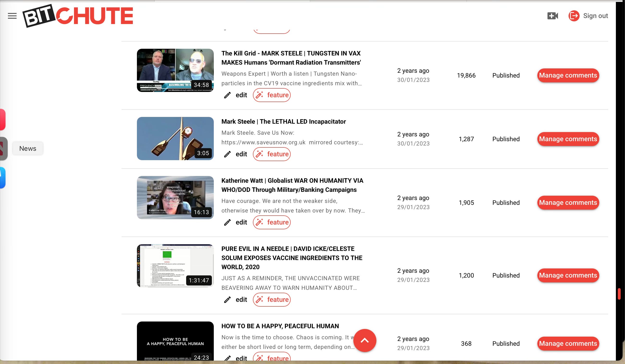Click description 'Have courage. We are not the weaker side'
This screenshot has height=364, width=625.
point(293,206)
